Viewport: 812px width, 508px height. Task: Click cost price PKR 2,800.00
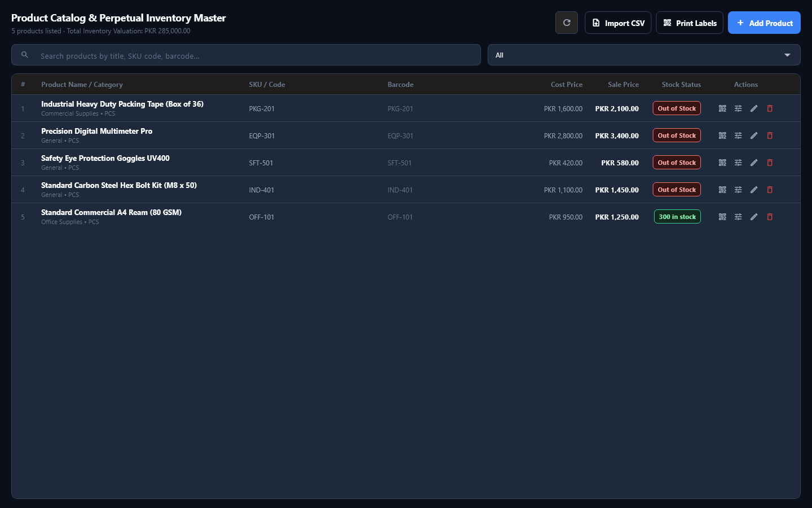(563, 136)
